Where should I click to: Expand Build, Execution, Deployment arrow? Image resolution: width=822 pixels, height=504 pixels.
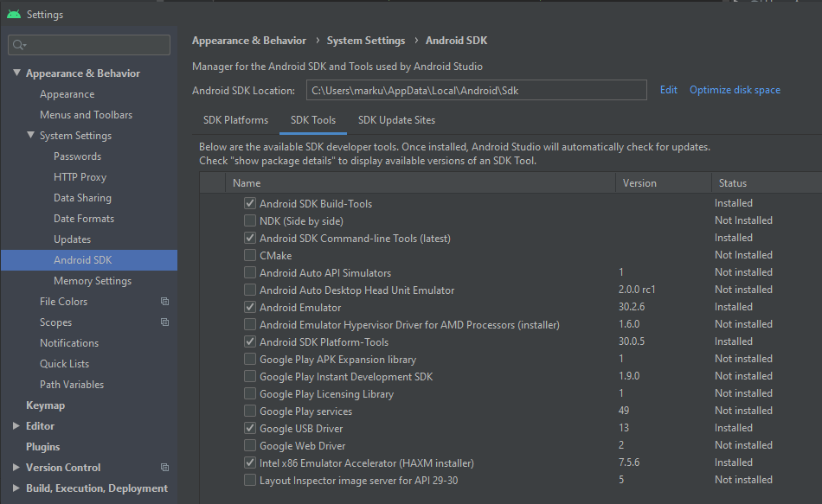coord(16,488)
